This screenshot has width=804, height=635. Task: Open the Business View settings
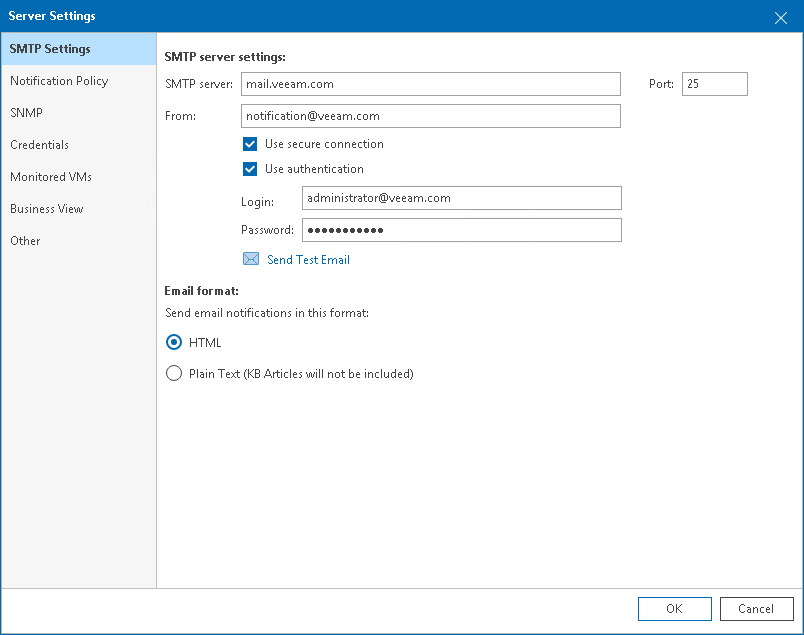(x=47, y=209)
